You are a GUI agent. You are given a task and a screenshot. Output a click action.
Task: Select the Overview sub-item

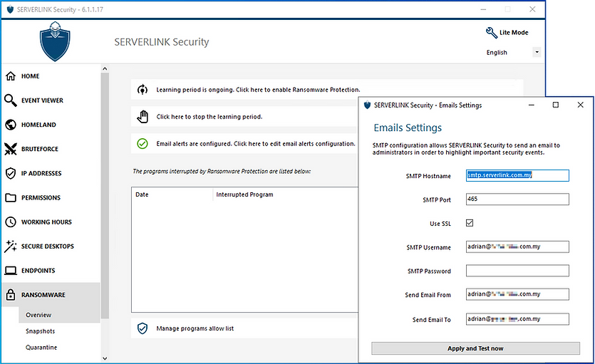(60, 315)
